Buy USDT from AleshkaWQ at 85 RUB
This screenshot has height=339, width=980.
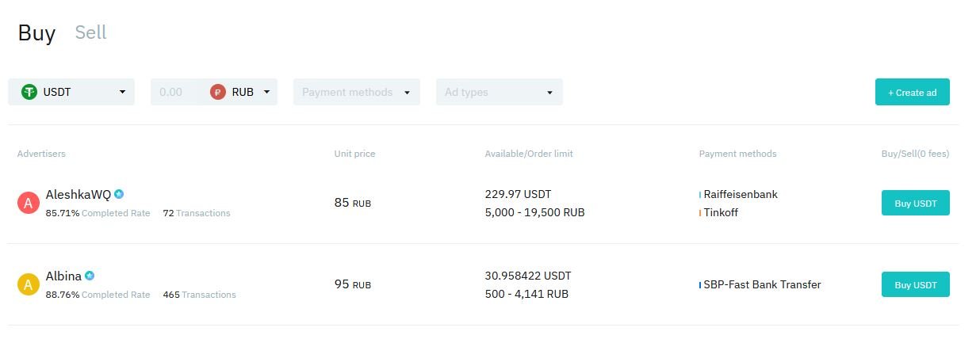click(915, 203)
